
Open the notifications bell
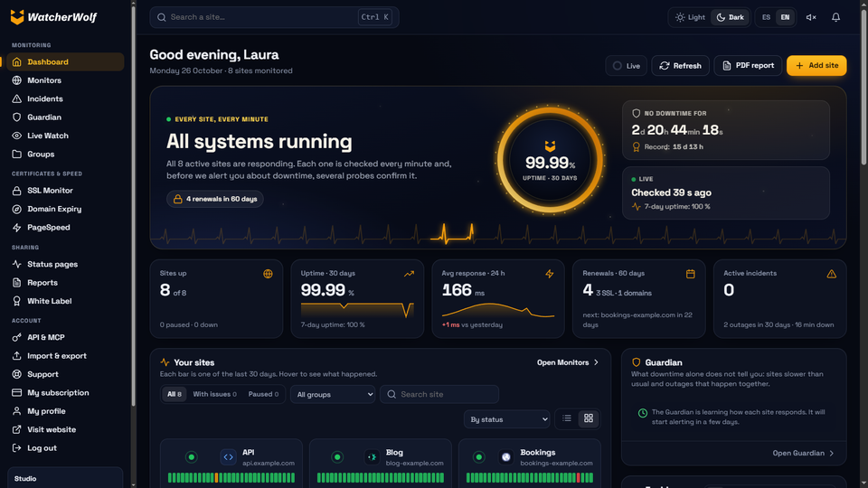(835, 17)
